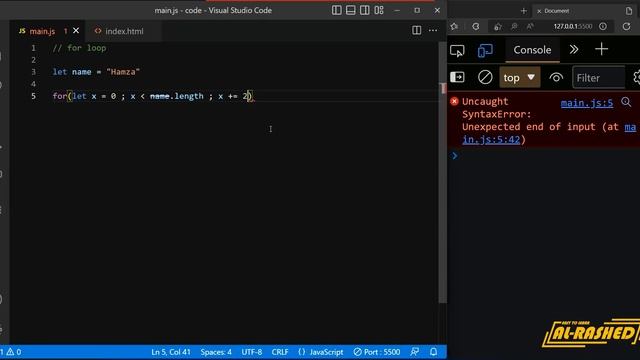The height and width of the screenshot is (360, 640).
Task: Select the Console tab in DevTools
Action: point(532,50)
